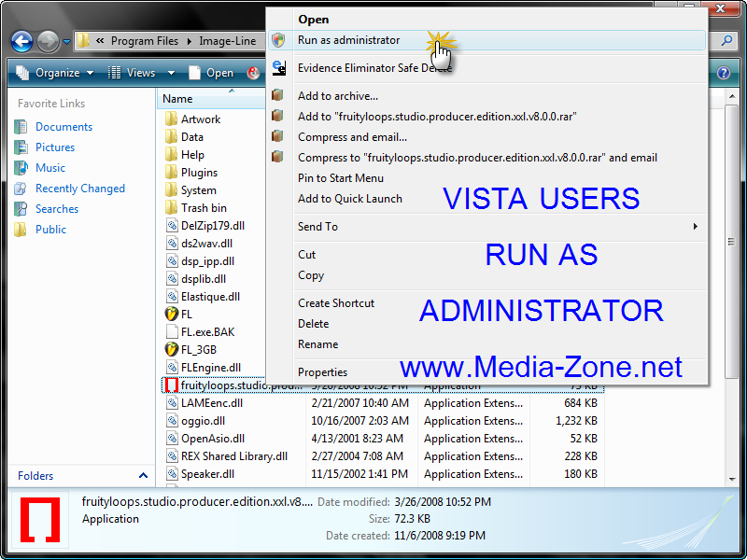Expand the Send To submenu

click(486, 227)
